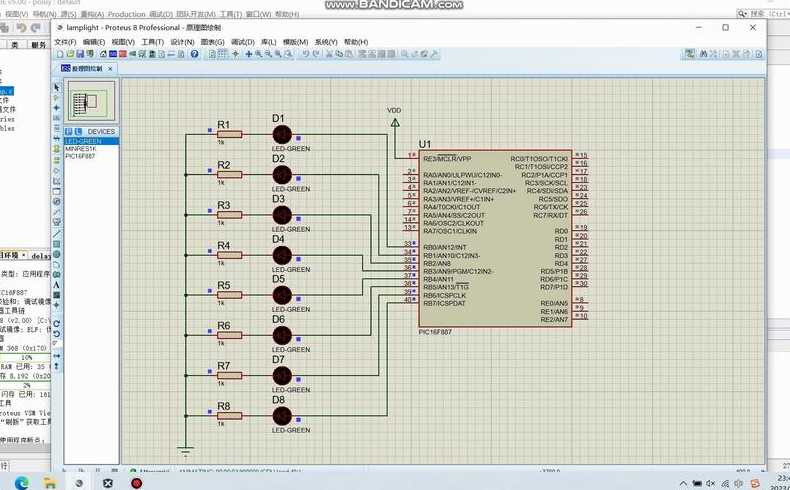Viewport: 790px width, 490px height.
Task: Open the 库(L) library menu
Action: click(269, 42)
